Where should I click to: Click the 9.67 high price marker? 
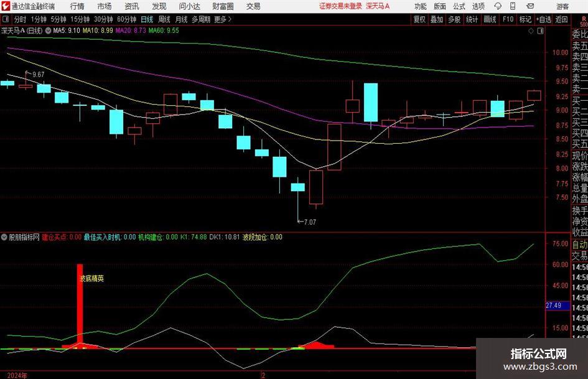[x=38, y=75]
